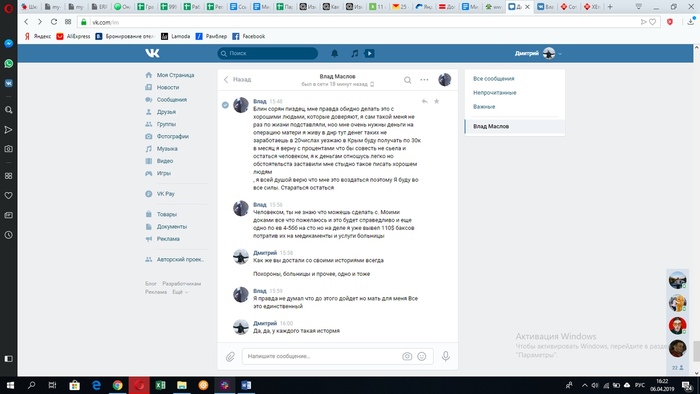The image size is (700, 394).
Task: Click page vertical scrollbar thumb
Action: tap(696, 351)
